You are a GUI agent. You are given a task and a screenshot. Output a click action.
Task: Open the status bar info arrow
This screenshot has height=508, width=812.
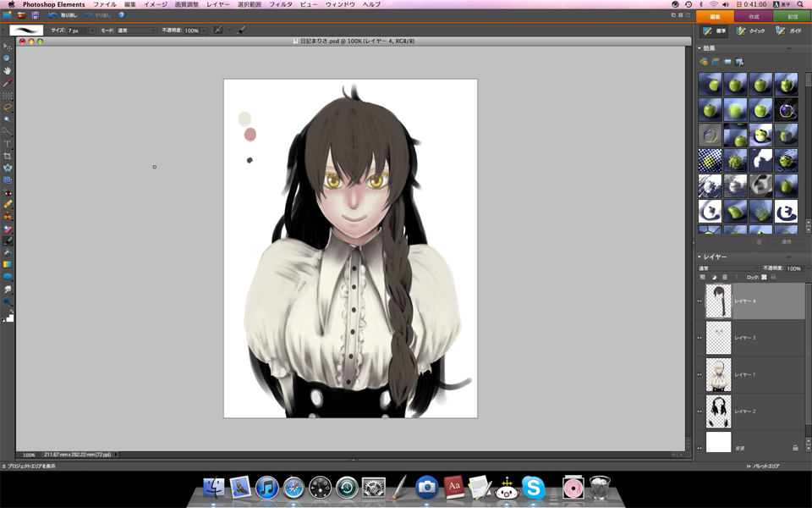coord(116,455)
